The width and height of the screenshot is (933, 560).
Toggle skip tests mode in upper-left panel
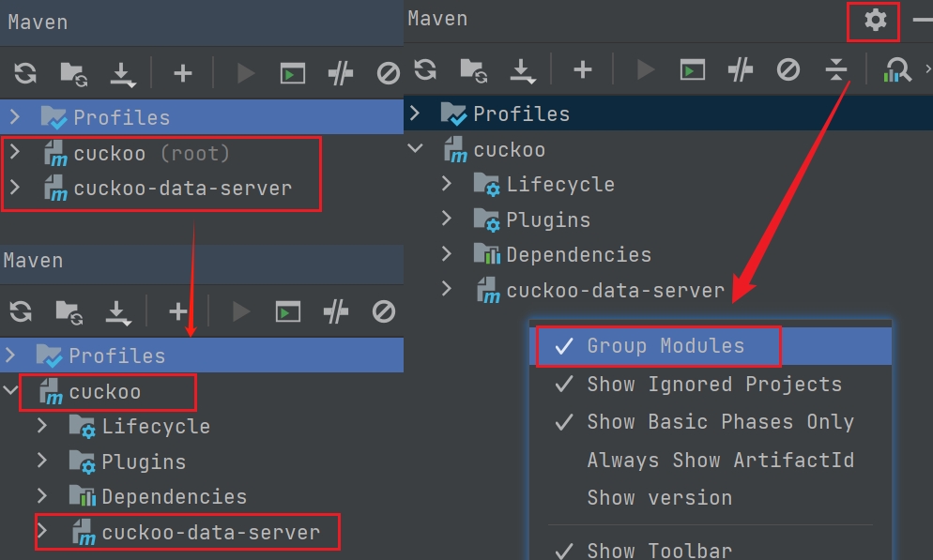(389, 74)
